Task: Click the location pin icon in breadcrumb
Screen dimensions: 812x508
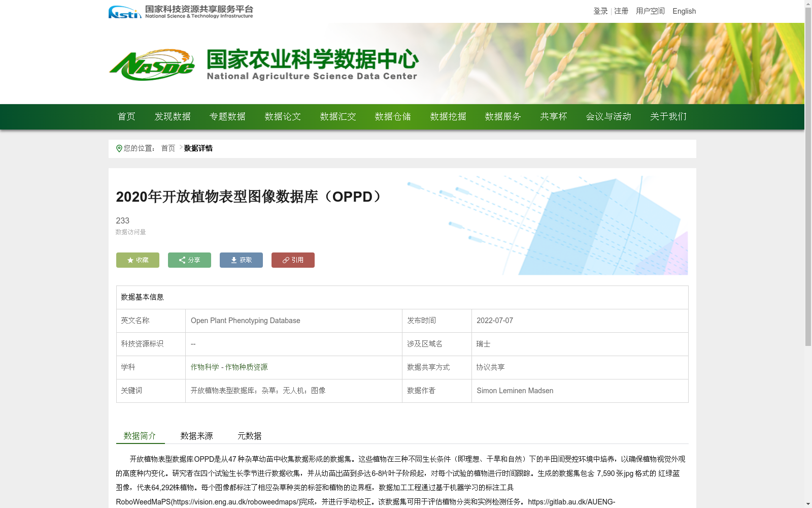Action: 119,148
